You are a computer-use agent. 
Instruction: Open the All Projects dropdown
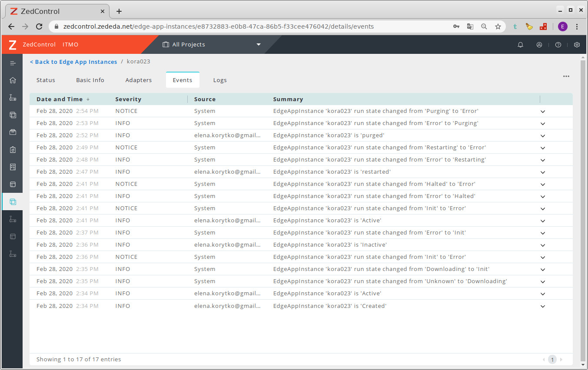point(212,45)
